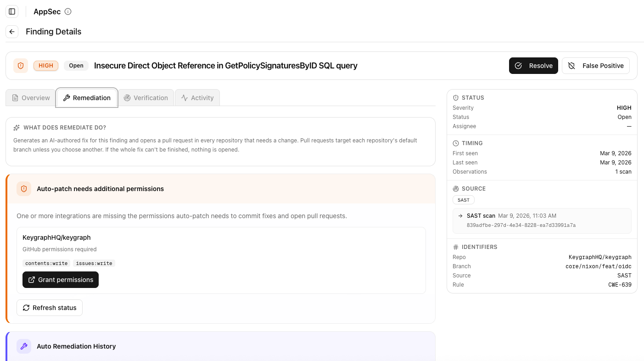
Task: Click the contents:write permission tag
Action: (x=46, y=263)
